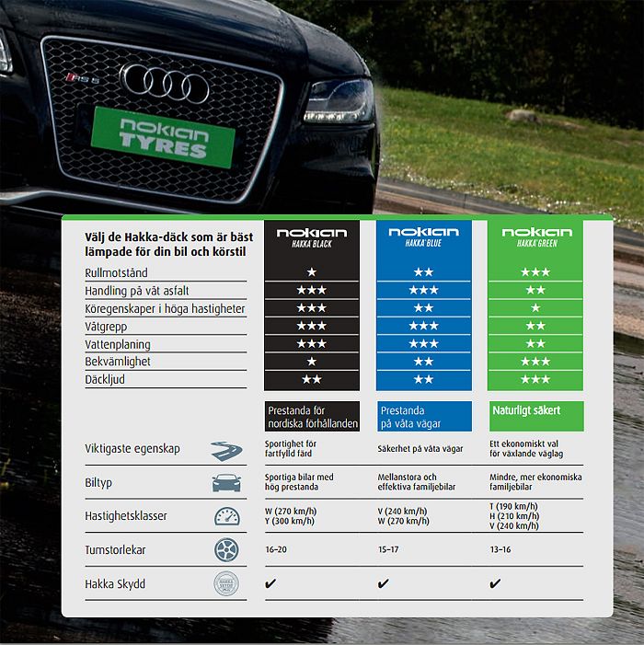Click the 'Biltyp' label
This screenshot has height=645, width=644.
(x=98, y=482)
